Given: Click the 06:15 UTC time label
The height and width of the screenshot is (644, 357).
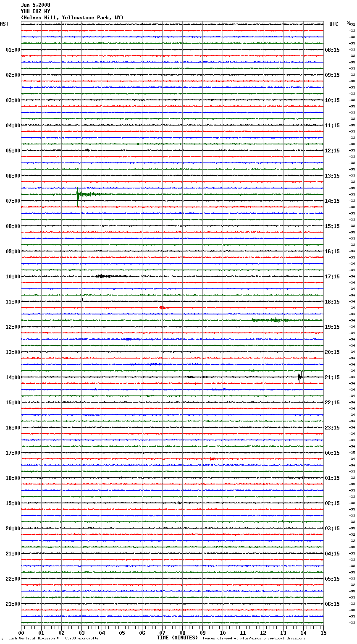Looking at the screenshot, I should [332, 604].
